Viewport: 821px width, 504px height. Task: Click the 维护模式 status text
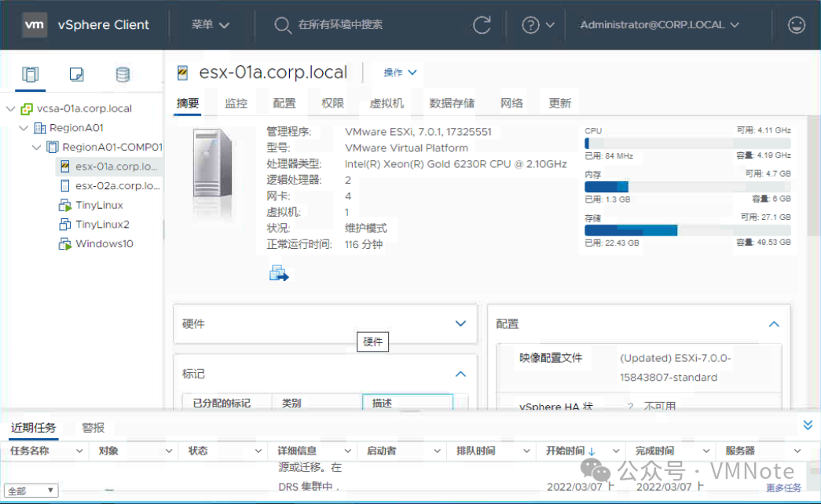coord(365,228)
